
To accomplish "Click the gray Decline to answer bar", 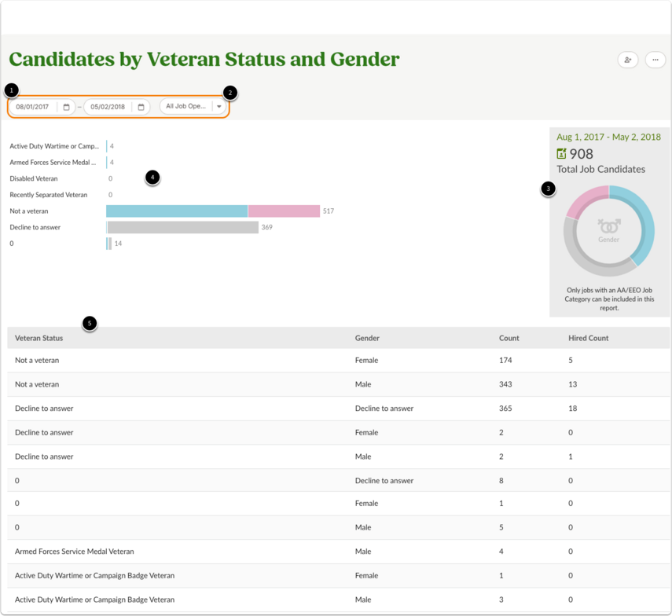I will tap(183, 227).
